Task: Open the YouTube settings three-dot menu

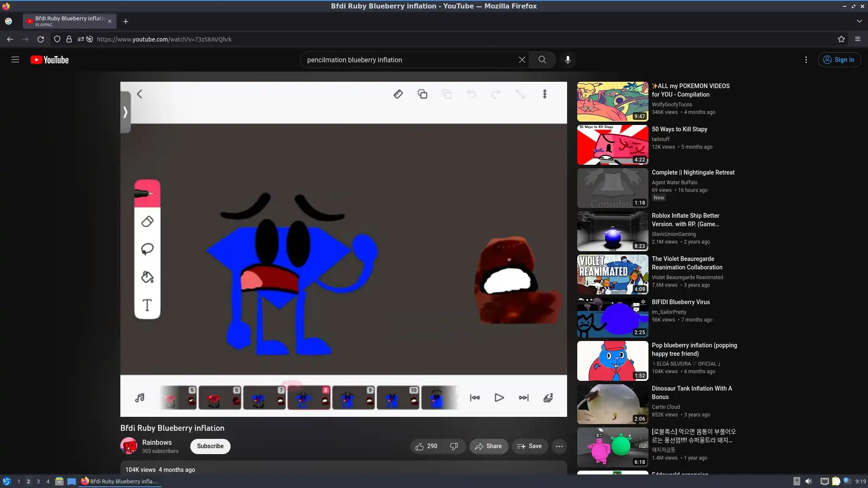Action: click(806, 60)
